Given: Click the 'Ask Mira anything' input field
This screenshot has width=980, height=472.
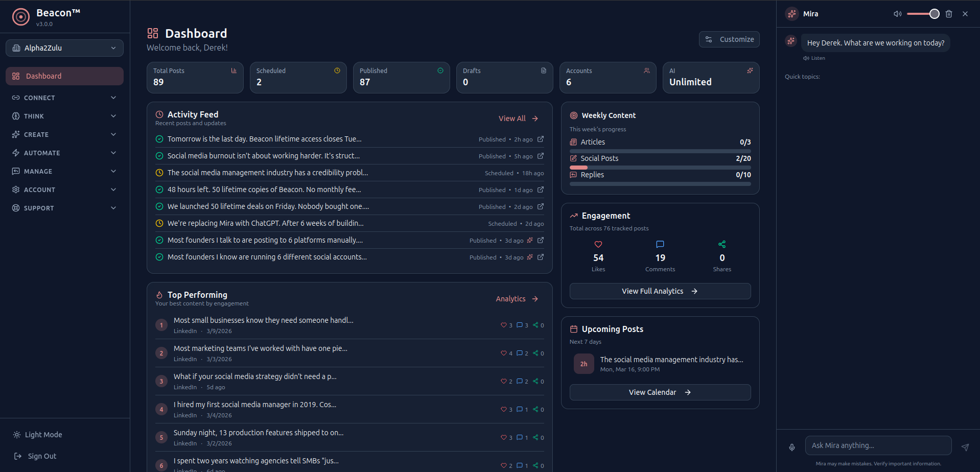Looking at the screenshot, I should point(878,445).
